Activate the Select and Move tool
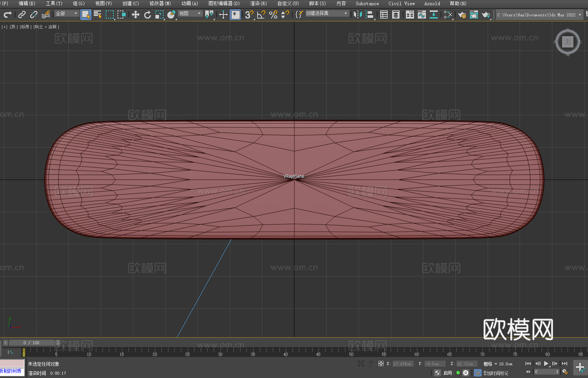The width and height of the screenshot is (588, 378). 136,14
